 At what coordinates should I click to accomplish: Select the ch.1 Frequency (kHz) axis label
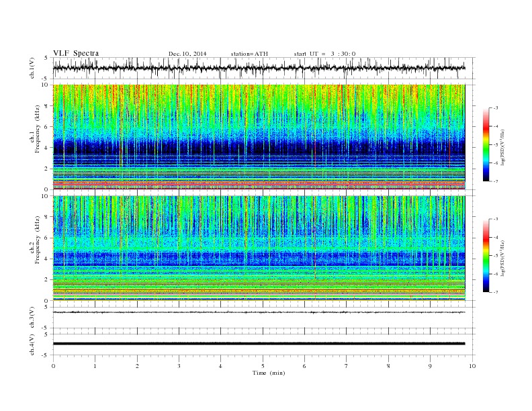click(35, 129)
